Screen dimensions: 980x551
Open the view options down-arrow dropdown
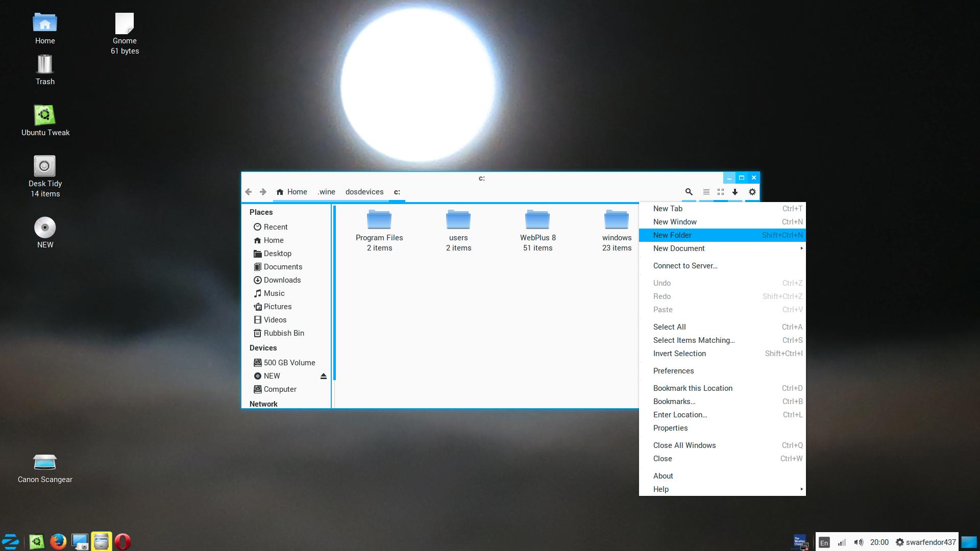point(734,192)
